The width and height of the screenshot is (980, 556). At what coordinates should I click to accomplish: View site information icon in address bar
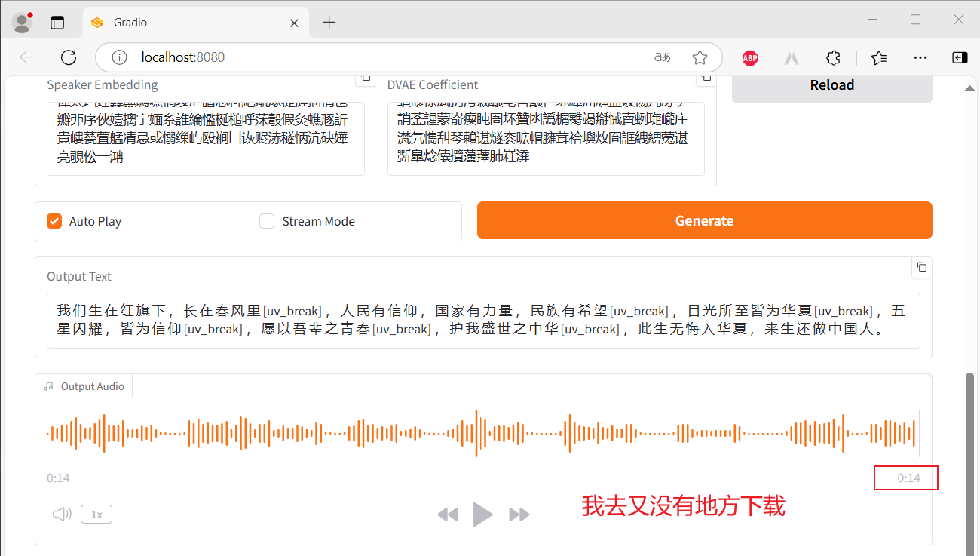(x=118, y=57)
